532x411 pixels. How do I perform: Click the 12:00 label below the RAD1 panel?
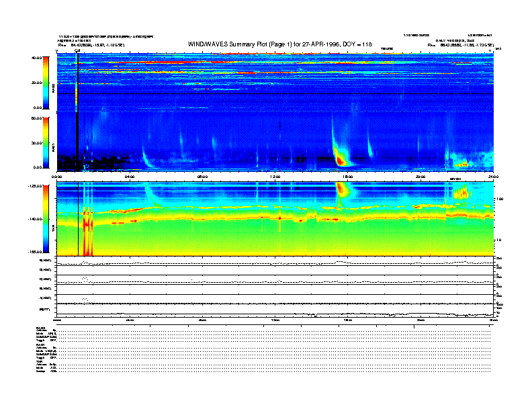click(x=275, y=177)
